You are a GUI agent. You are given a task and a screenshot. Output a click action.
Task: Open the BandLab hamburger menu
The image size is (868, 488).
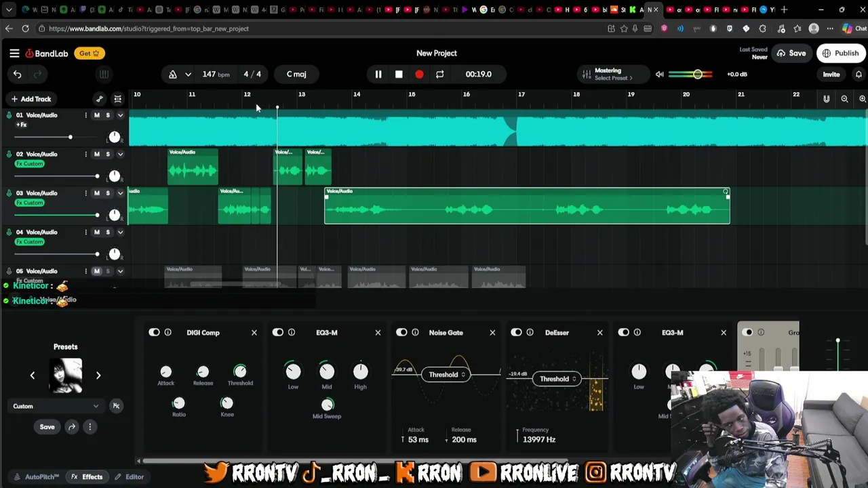click(14, 53)
